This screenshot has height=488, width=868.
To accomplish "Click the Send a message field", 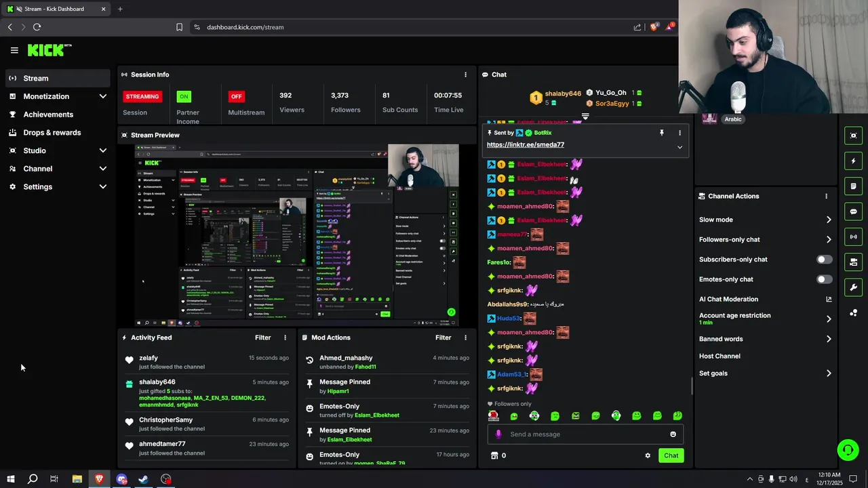I will pos(585,434).
